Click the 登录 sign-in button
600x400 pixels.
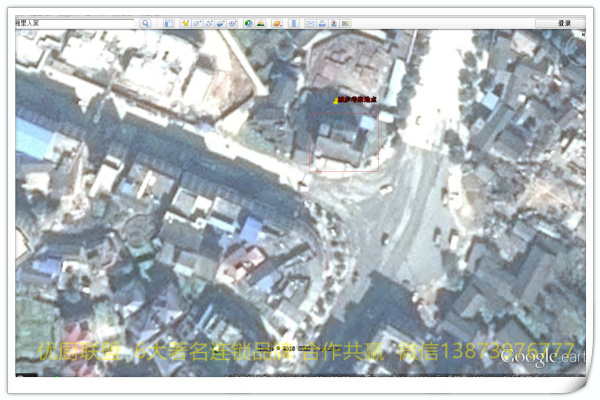[x=564, y=23]
